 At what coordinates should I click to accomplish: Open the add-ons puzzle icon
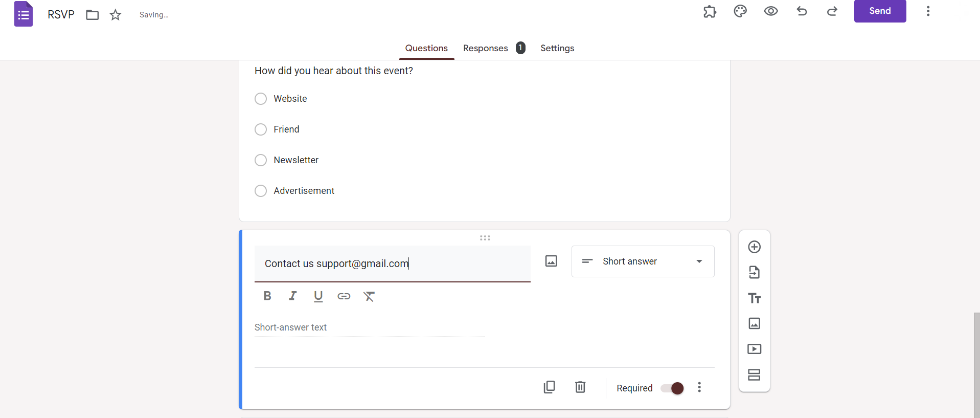pyautogui.click(x=710, y=11)
